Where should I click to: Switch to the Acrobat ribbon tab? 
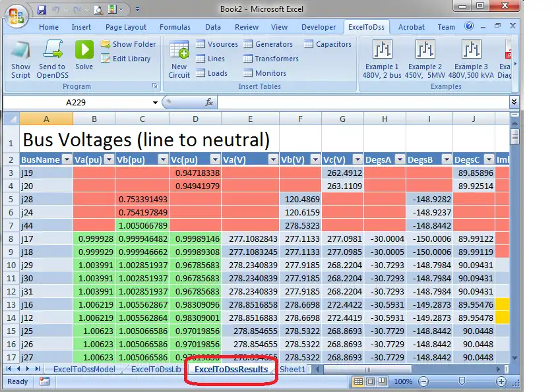[412, 27]
